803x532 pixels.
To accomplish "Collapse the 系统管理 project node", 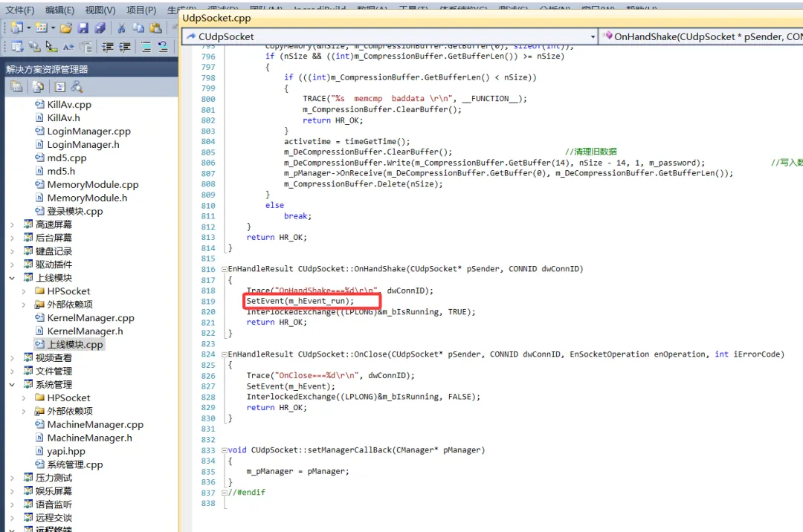I will coord(13,385).
